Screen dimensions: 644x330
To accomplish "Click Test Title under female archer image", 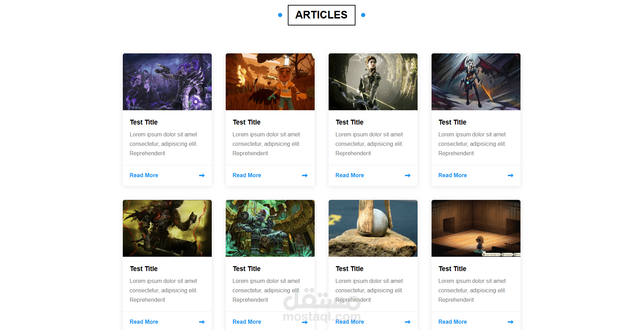I will pyautogui.click(x=350, y=122).
